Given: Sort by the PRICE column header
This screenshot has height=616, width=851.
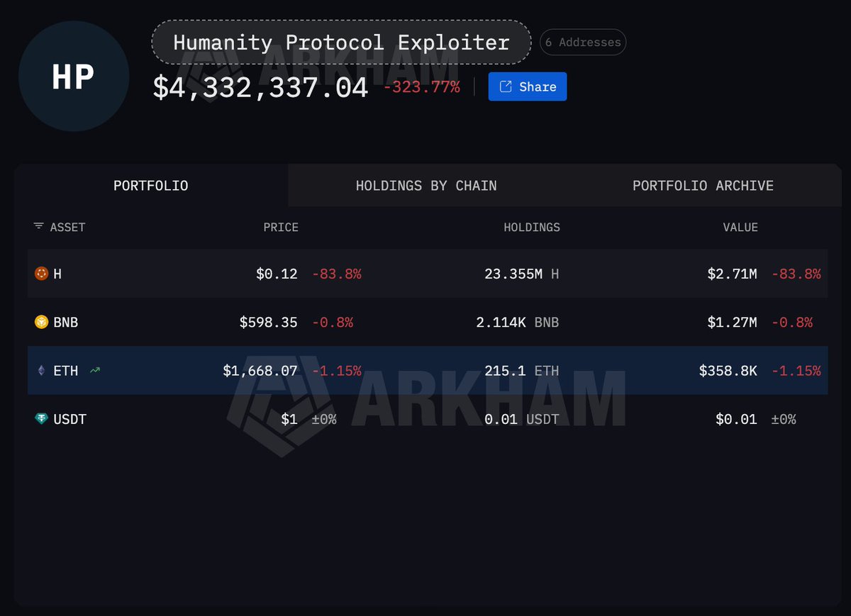Looking at the screenshot, I should (x=282, y=228).
